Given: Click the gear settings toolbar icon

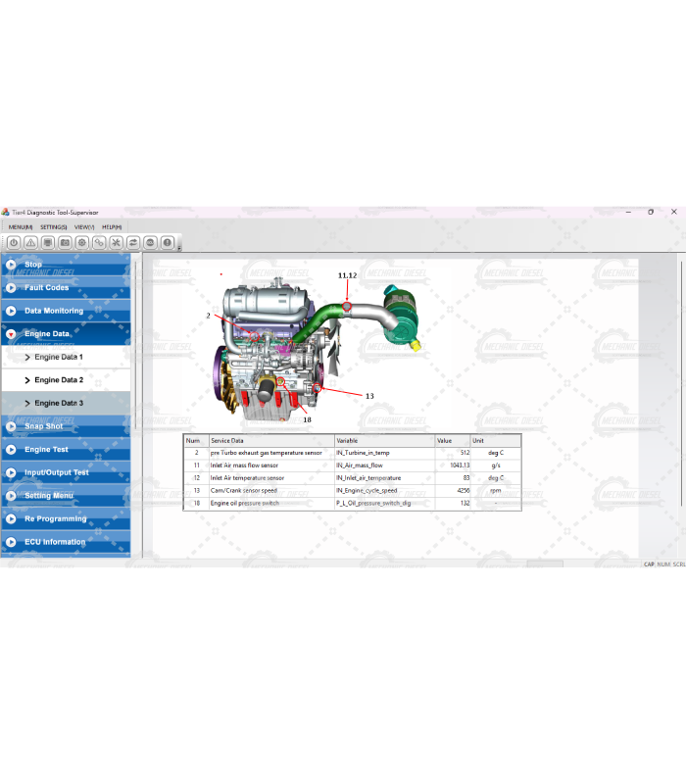Looking at the screenshot, I should click(81, 242).
